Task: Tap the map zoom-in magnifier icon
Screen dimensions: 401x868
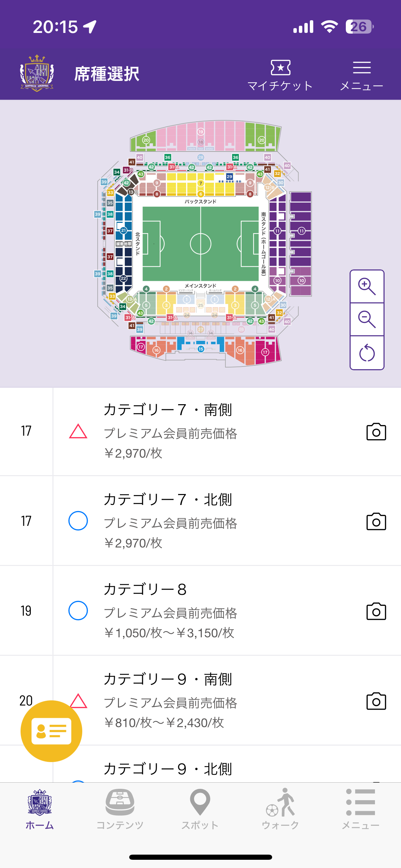Action: [x=367, y=287]
